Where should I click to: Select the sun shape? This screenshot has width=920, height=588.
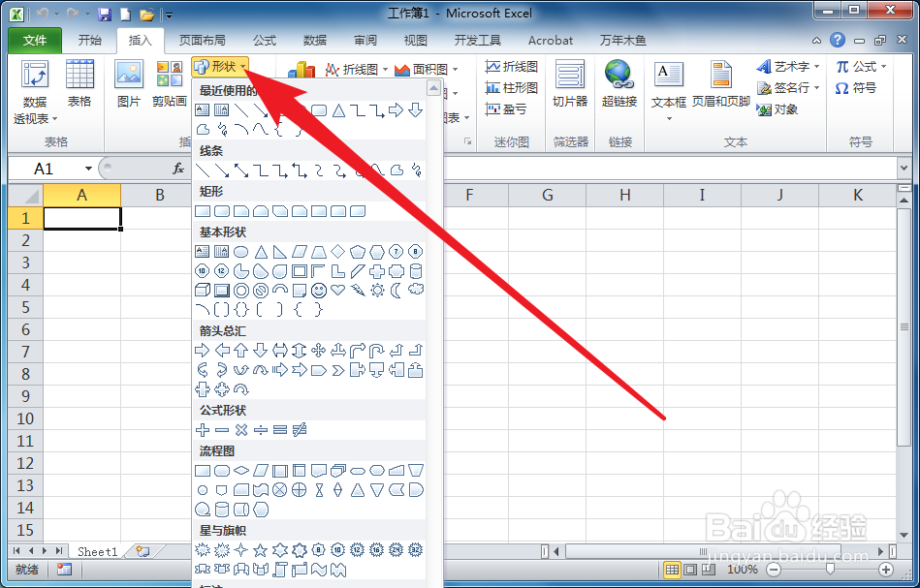pos(377,291)
